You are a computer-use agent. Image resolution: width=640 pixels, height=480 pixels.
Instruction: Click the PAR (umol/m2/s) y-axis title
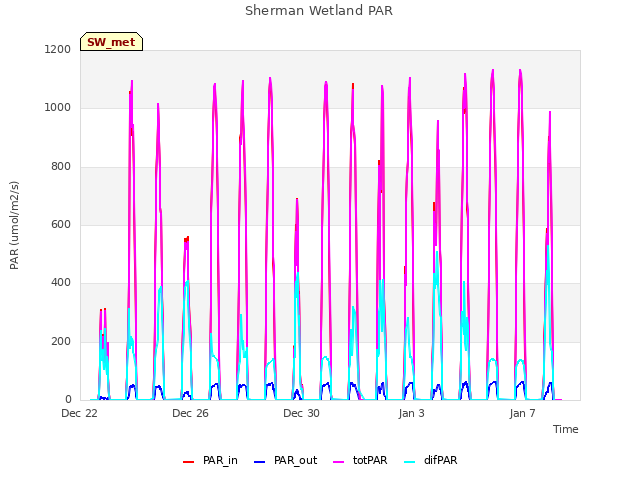pos(14,225)
